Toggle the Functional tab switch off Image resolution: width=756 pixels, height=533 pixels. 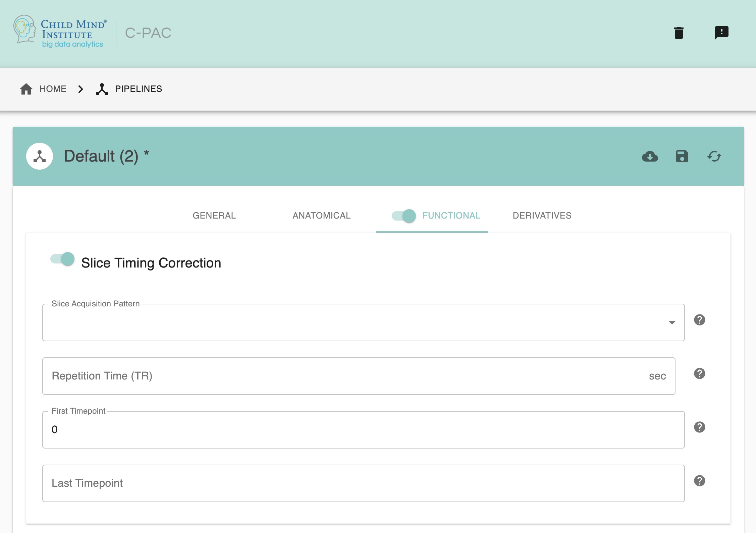404,216
